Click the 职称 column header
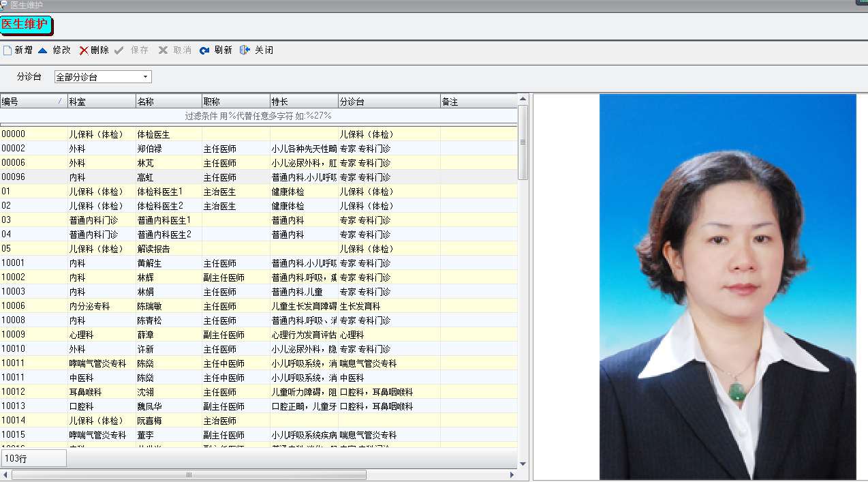Viewport: 868px width, 482px height. pos(235,102)
